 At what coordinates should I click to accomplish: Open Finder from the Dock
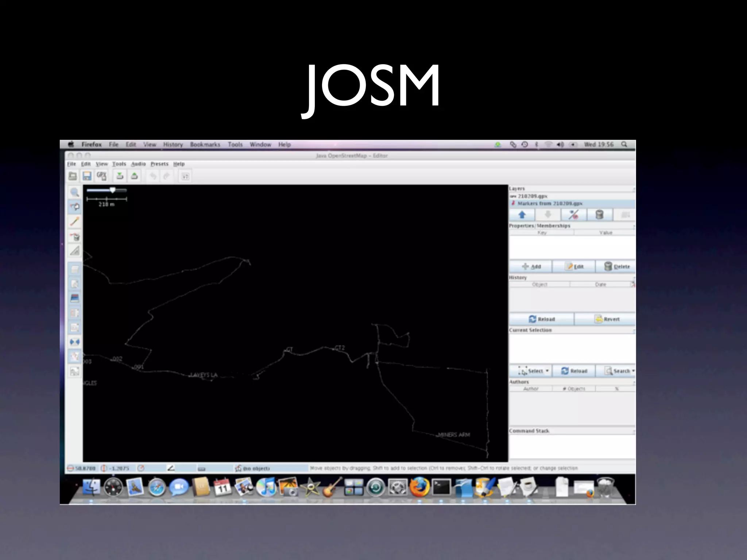coord(91,487)
